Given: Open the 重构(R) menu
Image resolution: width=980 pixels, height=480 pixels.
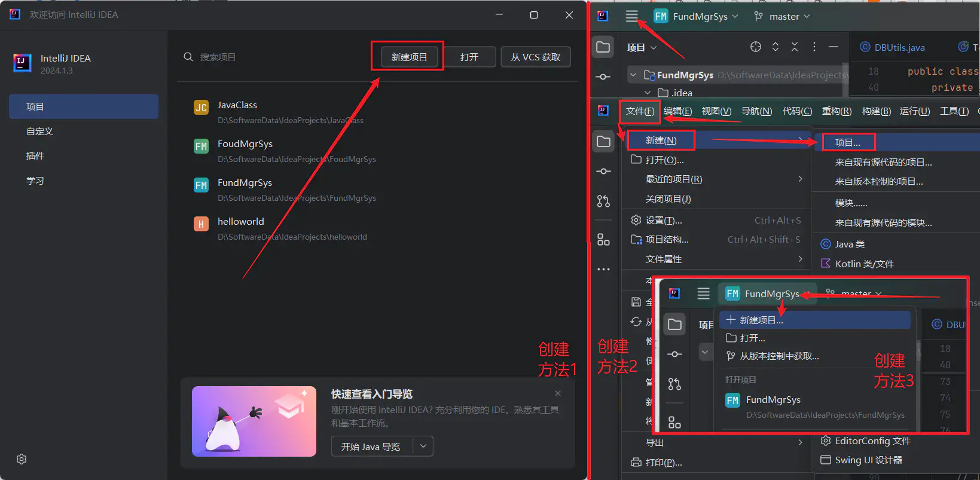Looking at the screenshot, I should (x=836, y=111).
